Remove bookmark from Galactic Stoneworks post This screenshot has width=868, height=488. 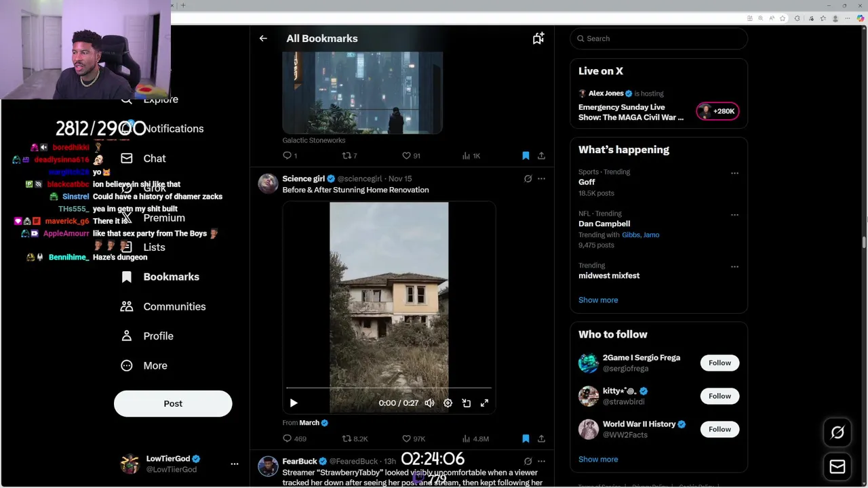click(x=526, y=156)
